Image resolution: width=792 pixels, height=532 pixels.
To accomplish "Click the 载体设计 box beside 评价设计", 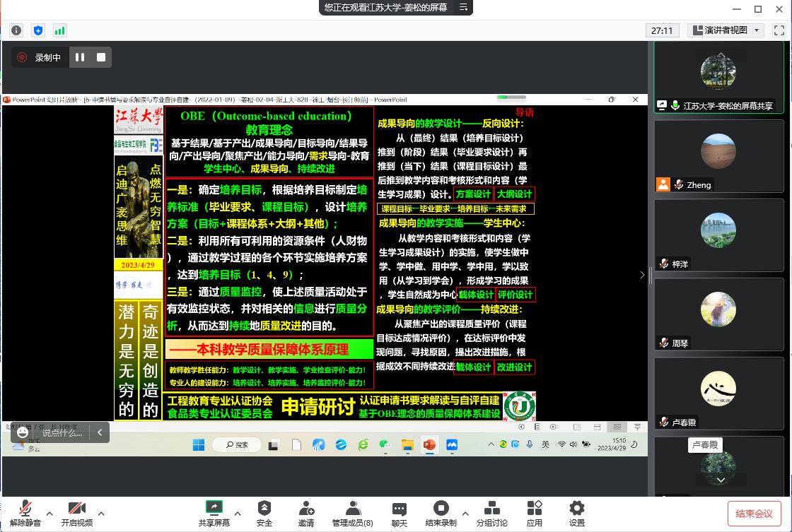I will [476, 295].
